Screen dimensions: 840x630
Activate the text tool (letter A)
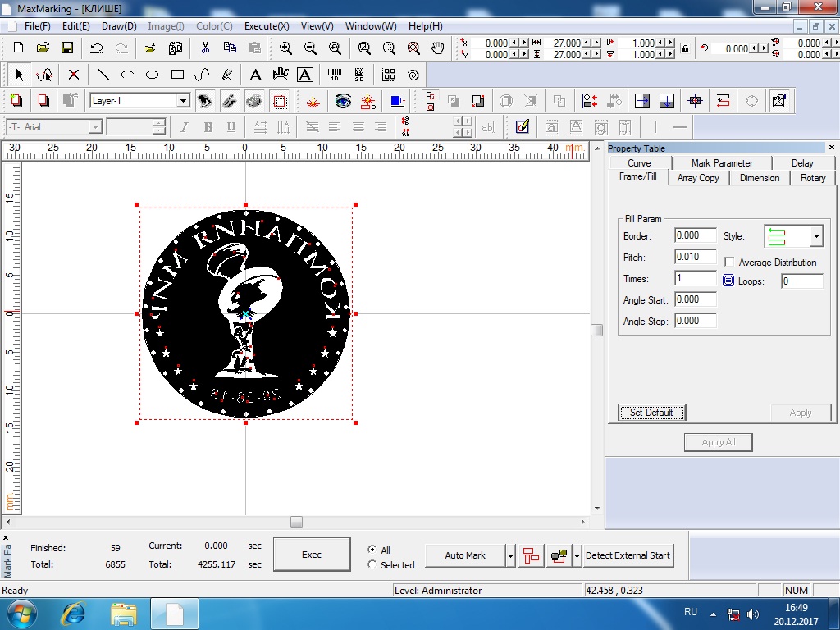pos(255,75)
